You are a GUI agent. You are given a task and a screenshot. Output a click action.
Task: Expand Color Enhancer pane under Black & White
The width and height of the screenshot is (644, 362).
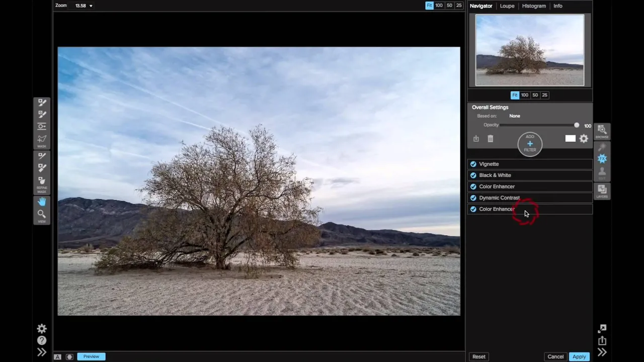tap(530, 187)
